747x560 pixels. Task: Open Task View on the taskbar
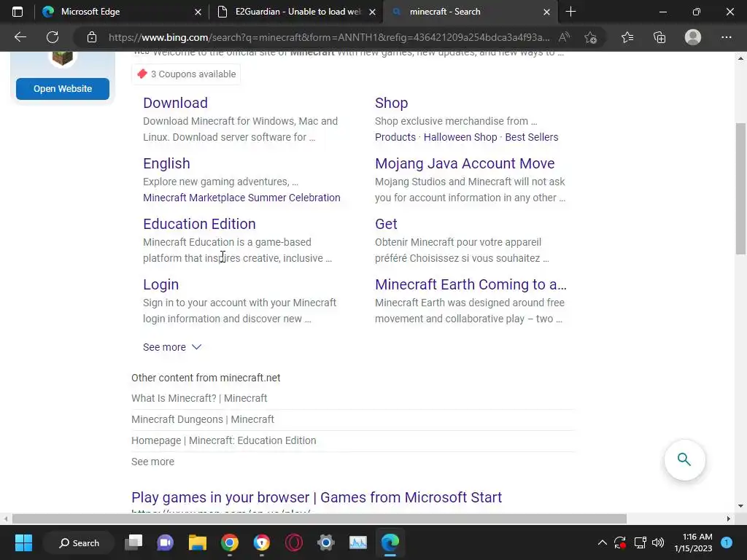tap(133, 542)
